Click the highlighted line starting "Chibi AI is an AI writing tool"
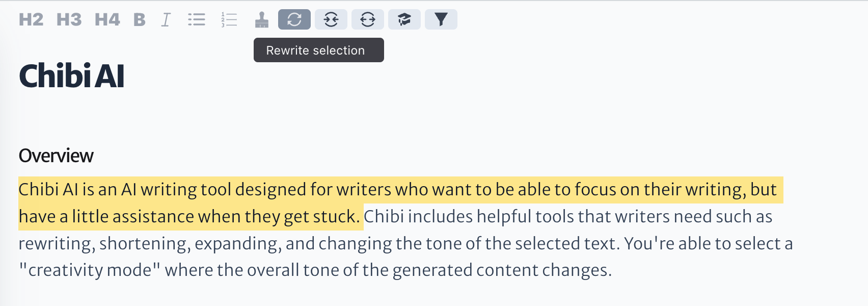The width and height of the screenshot is (868, 306). 400,190
